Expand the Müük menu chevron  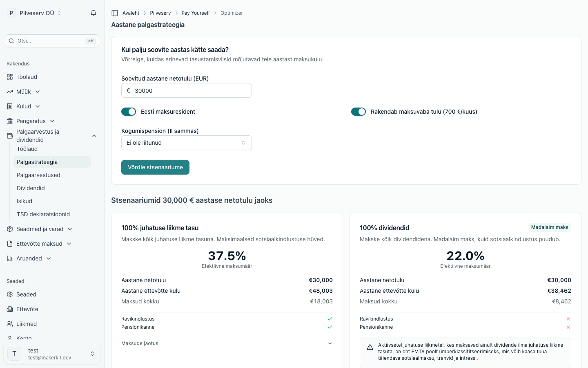38,92
